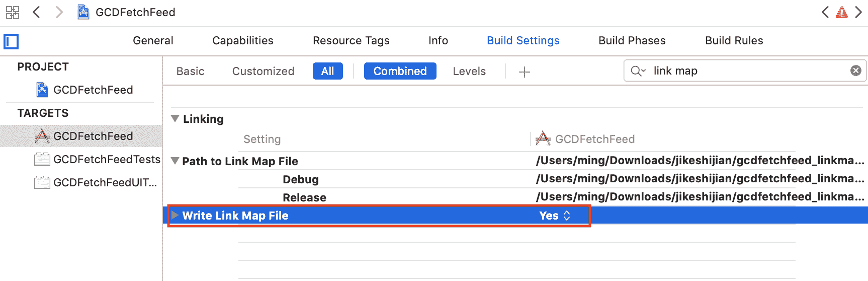Switch to the Levels view
The width and height of the screenshot is (868, 281).
pos(469,72)
